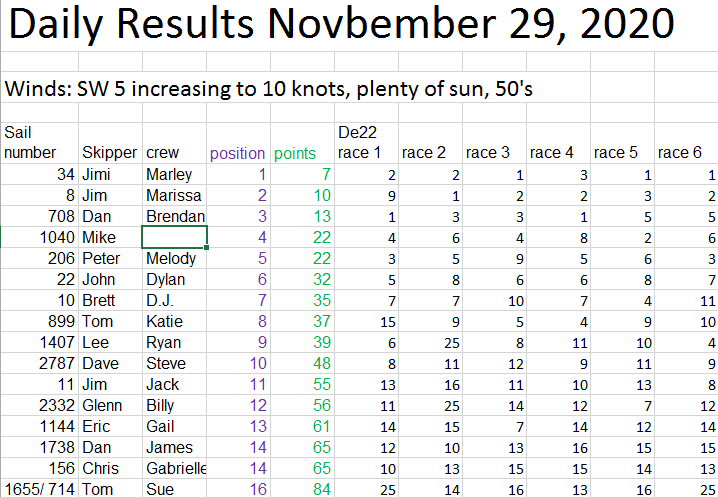Click the purple position header cell
This screenshot has height=497, width=718.
pos(237,153)
